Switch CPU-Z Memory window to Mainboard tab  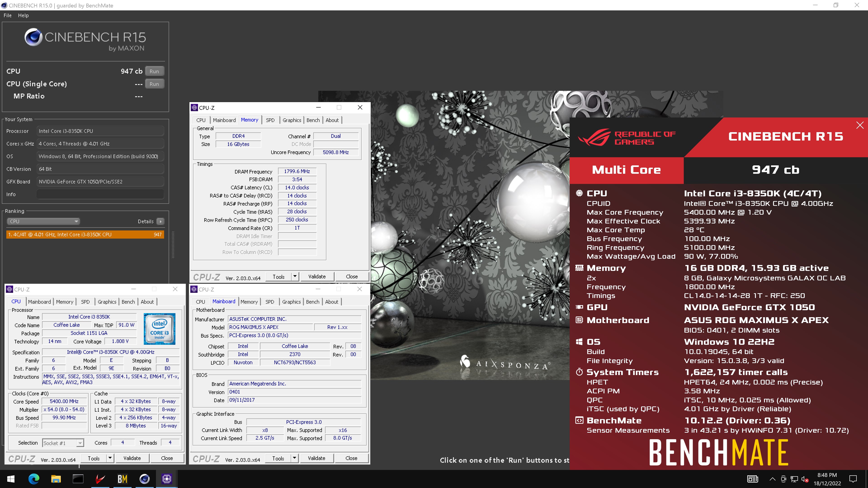[224, 120]
